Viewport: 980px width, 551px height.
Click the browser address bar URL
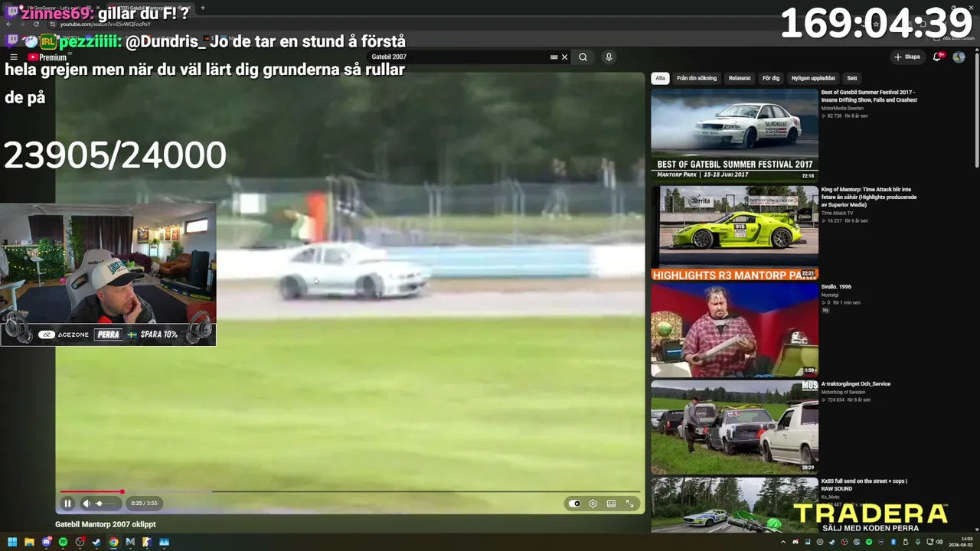[105, 24]
